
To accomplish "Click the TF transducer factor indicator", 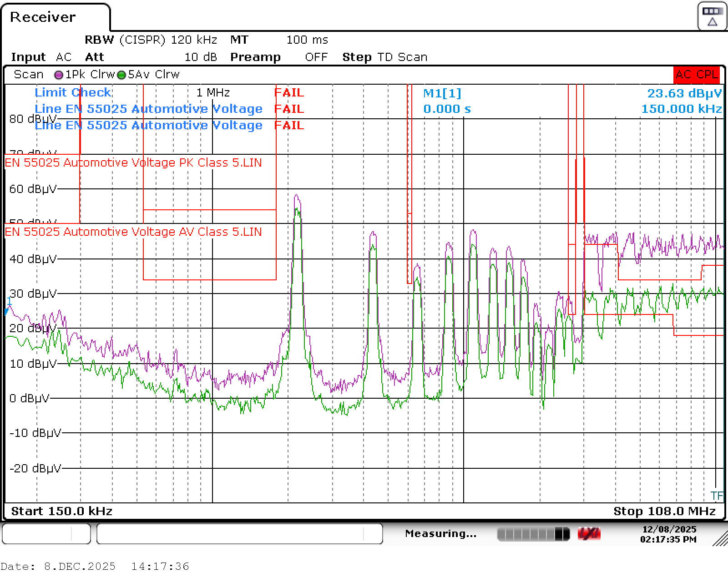I will (x=716, y=496).
